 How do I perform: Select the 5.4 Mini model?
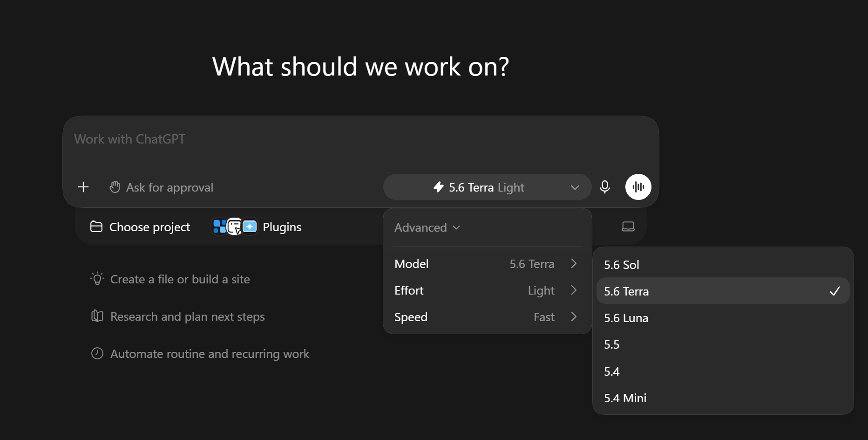[723, 398]
